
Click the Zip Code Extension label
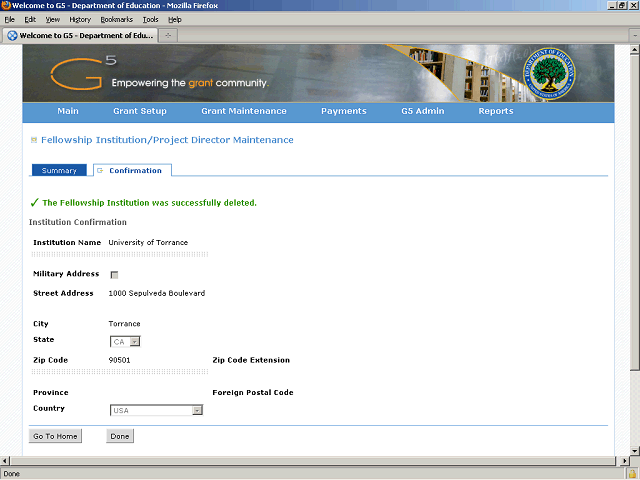tap(251, 360)
